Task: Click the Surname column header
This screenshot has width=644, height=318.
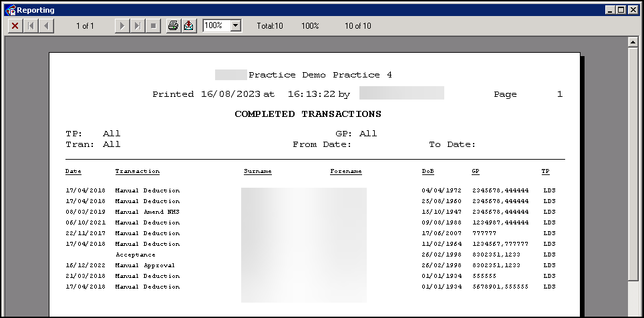Action: coord(257,172)
